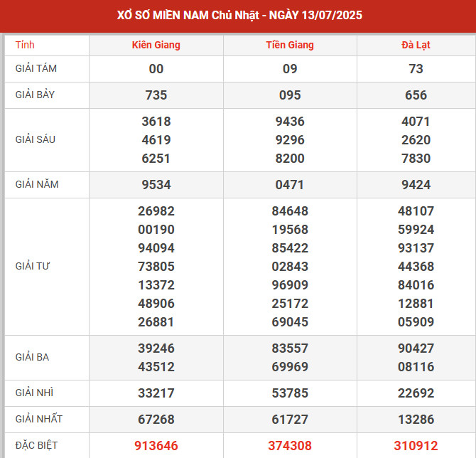This screenshot has height=458, width=476.
Task: Click the number 26982
Action: 156,211
